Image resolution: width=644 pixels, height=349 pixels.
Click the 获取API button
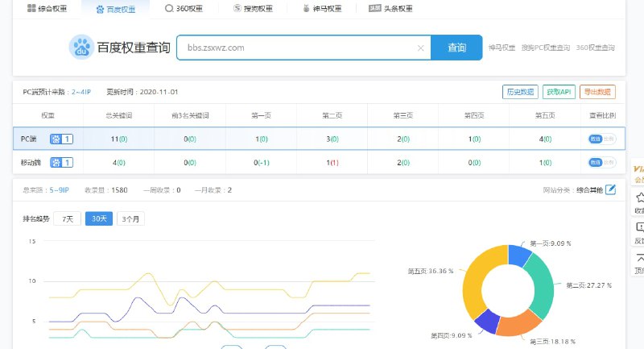[x=559, y=92]
